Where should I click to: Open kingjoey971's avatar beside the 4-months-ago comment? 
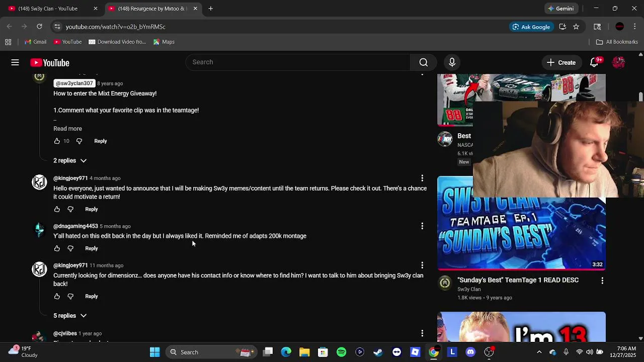tap(39, 182)
